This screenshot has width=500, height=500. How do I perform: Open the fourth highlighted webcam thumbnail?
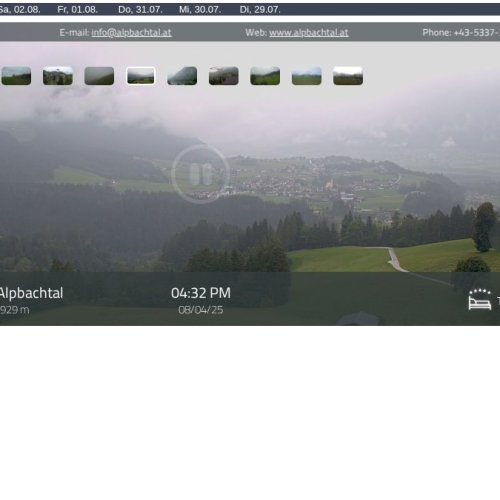(141, 76)
